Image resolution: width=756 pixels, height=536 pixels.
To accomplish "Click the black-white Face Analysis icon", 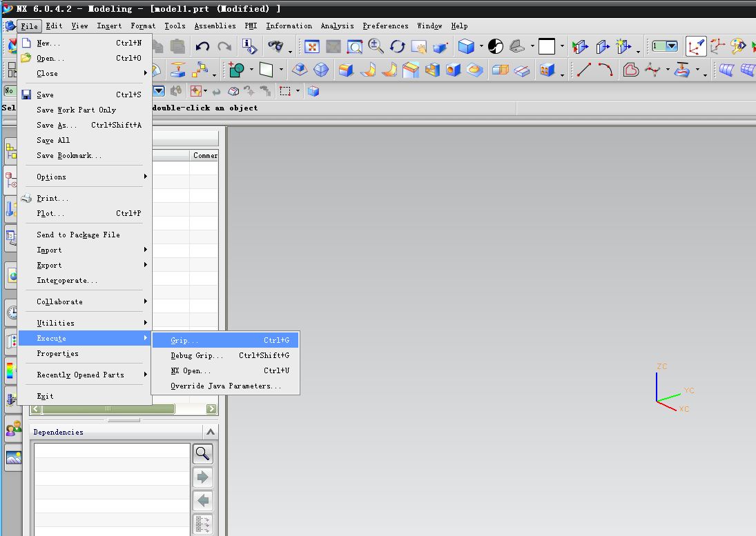I will 496,47.
